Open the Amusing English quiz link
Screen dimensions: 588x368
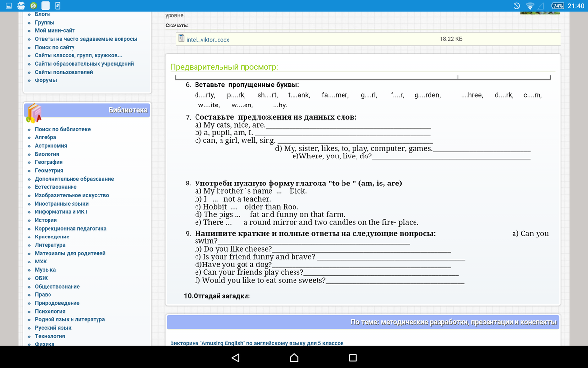(257, 343)
